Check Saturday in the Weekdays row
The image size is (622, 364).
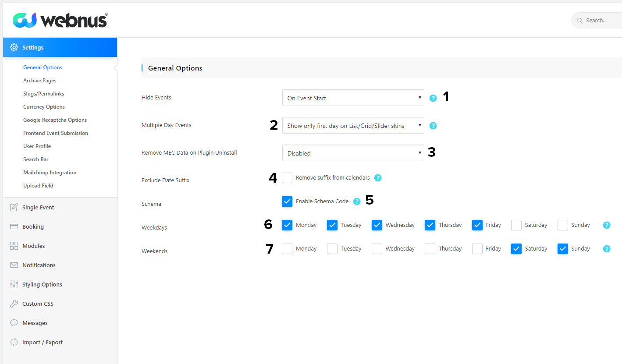point(516,225)
